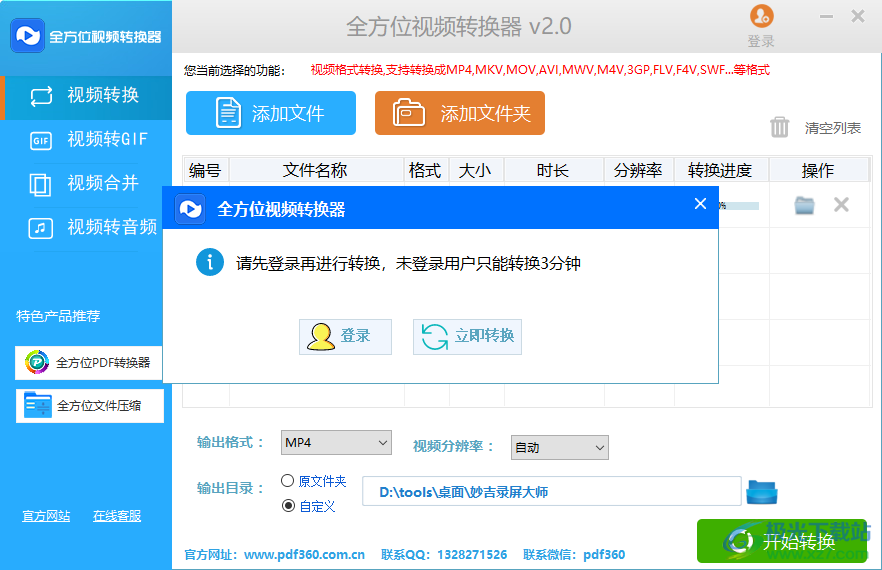Click the dialog title bar app icon

[x=190, y=209]
